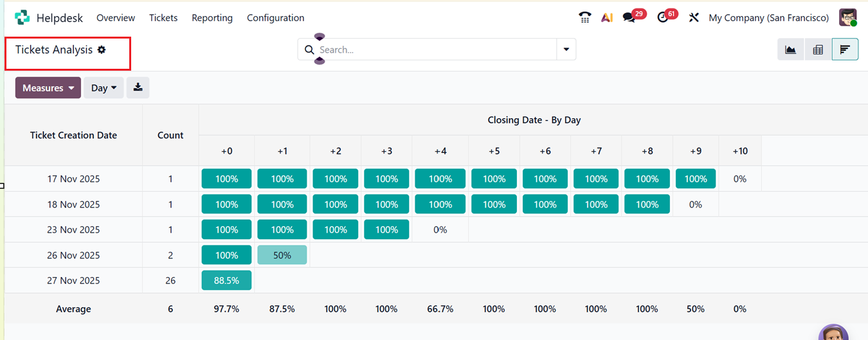
Task: Open the activities clock icon
Action: point(663,17)
